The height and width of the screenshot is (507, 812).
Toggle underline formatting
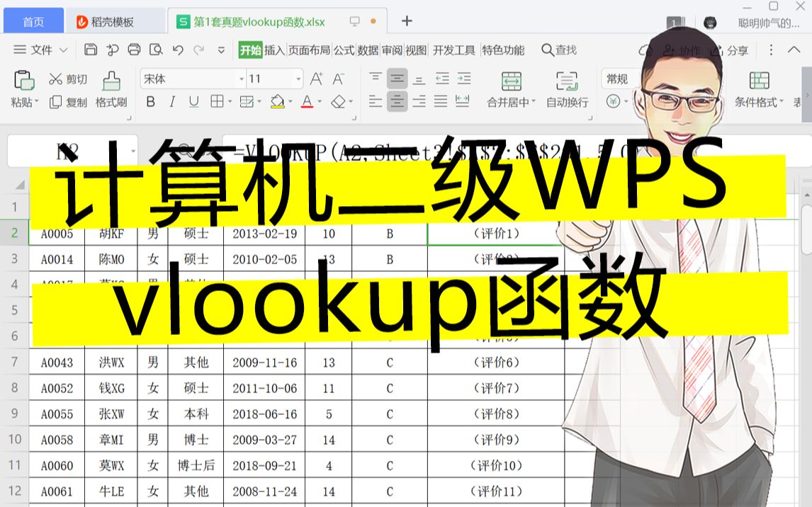coord(193,101)
